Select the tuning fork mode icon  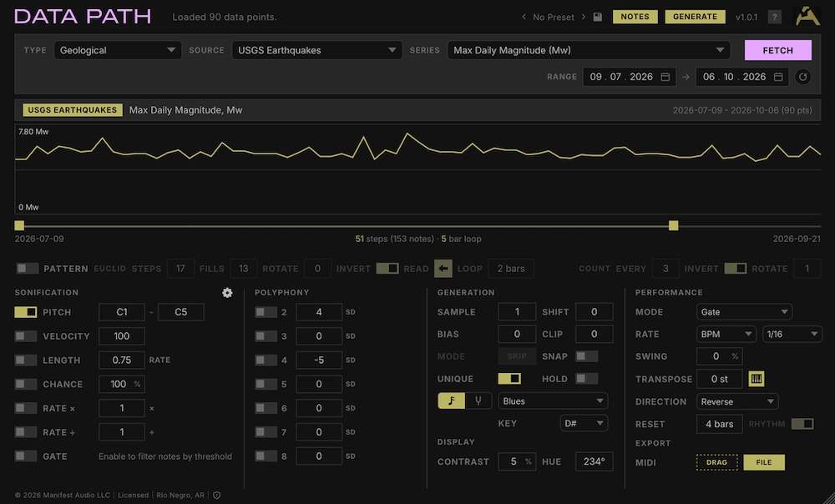coord(478,401)
